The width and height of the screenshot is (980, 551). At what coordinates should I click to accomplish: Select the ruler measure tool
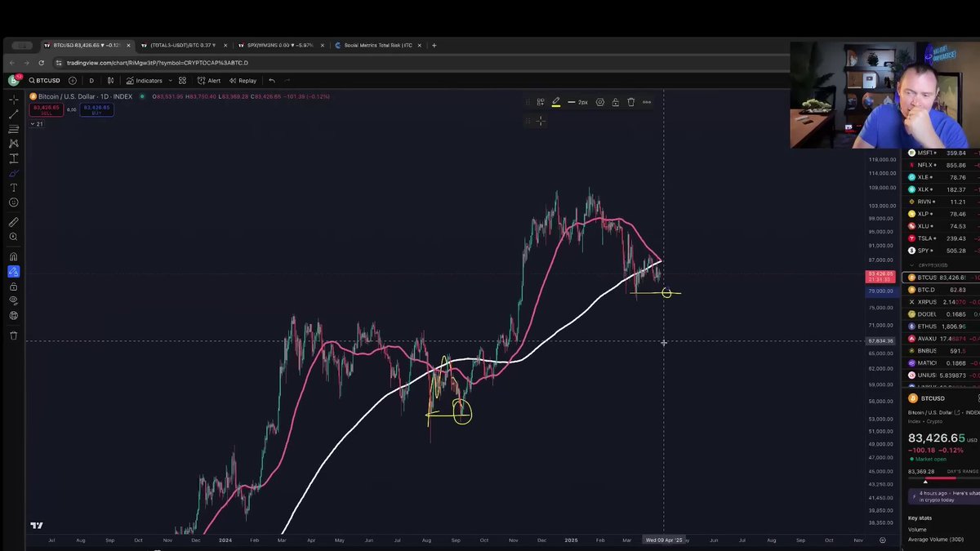[x=14, y=222]
